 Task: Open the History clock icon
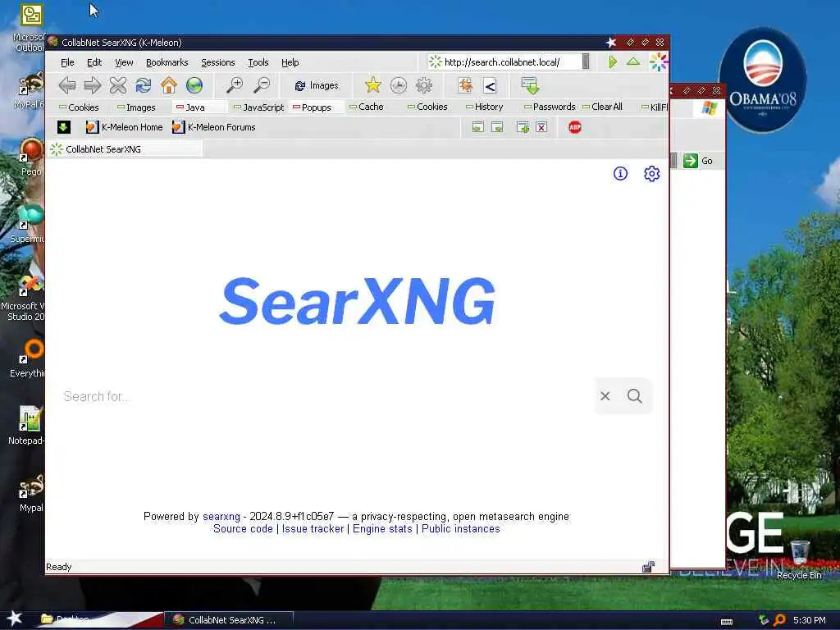click(398, 85)
